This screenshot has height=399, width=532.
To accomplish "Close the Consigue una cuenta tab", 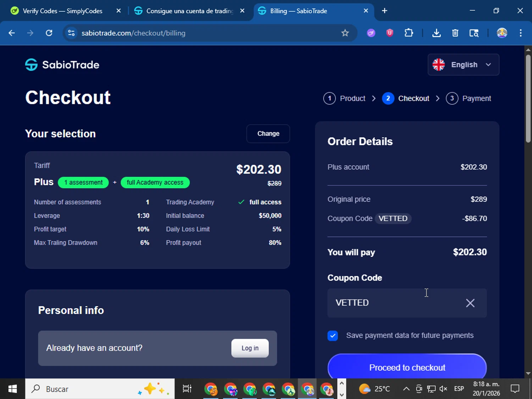I will click(x=242, y=11).
